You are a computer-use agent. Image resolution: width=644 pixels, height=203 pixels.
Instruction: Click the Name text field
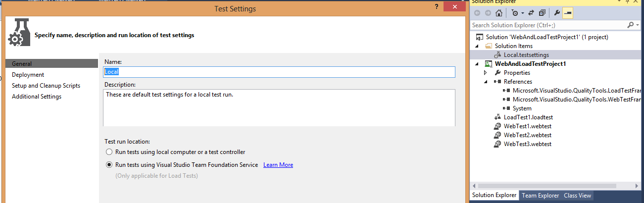pyautogui.click(x=279, y=72)
